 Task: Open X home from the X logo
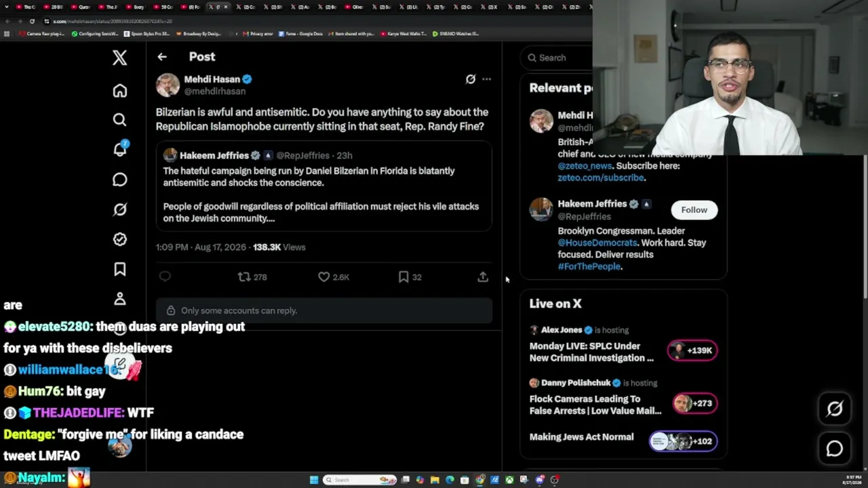point(119,58)
